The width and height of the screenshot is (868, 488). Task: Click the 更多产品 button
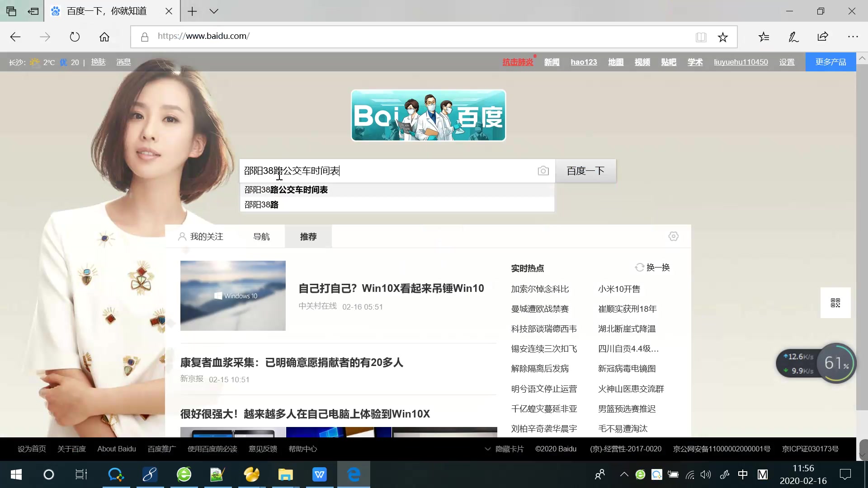pos(830,62)
